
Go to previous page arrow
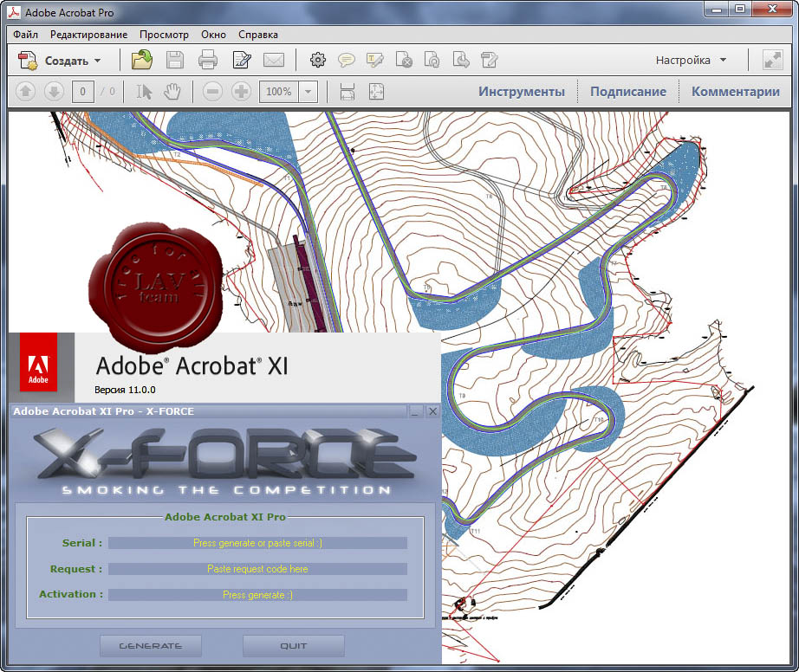coord(25,92)
